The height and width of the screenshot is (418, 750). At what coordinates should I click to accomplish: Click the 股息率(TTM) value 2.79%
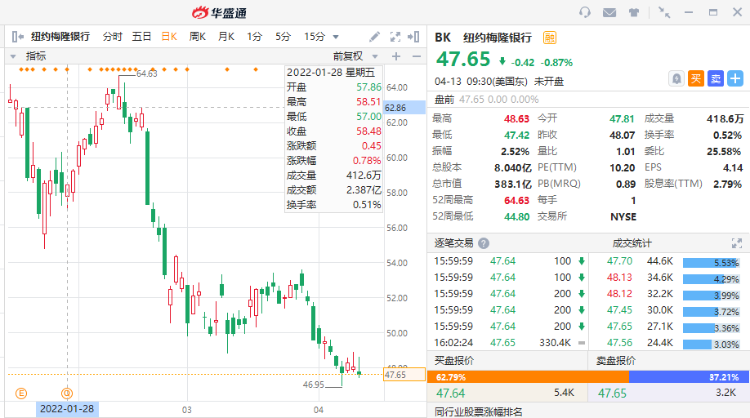[727, 184]
